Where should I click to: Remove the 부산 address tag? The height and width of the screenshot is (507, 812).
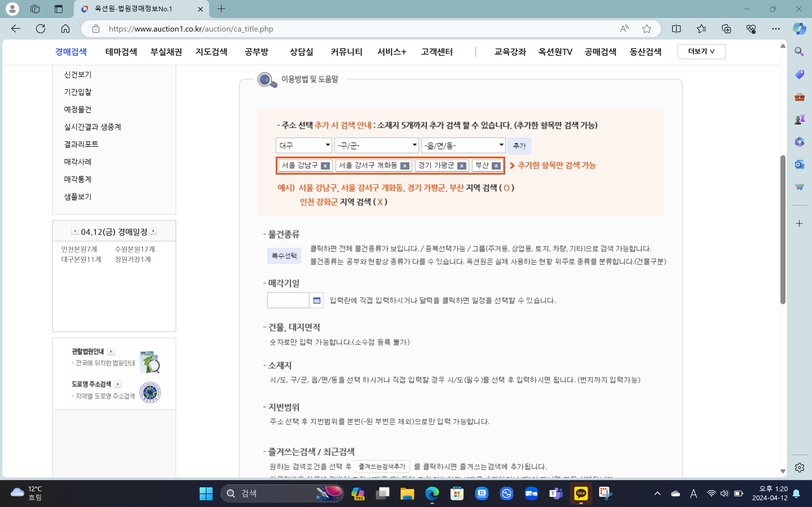click(496, 166)
